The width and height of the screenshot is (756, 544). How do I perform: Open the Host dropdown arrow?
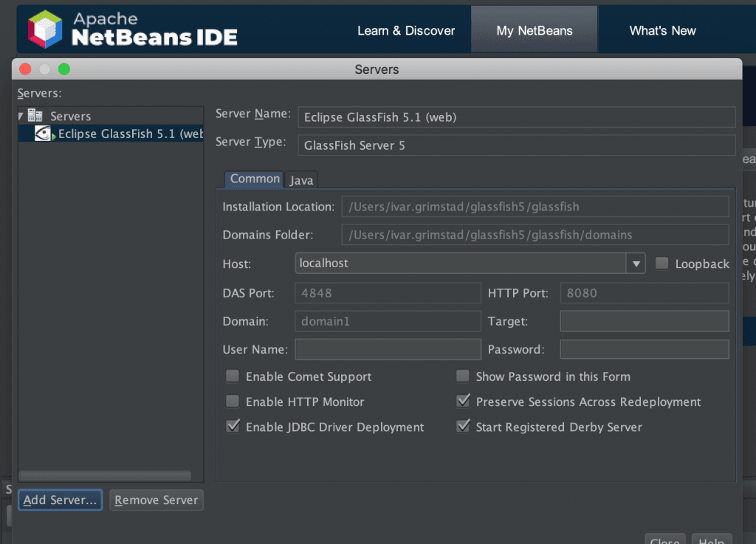(x=636, y=264)
